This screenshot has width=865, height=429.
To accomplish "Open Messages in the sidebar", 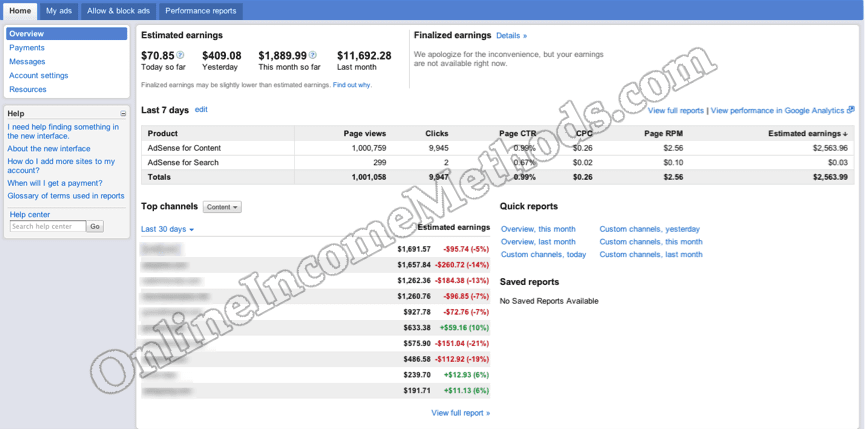I will tap(27, 62).
